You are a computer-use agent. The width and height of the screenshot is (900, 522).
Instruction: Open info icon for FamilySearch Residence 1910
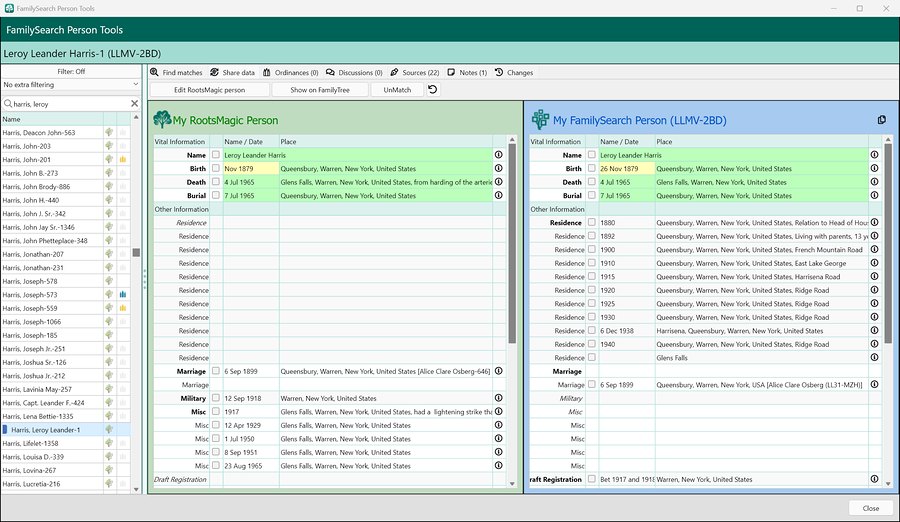coord(874,263)
